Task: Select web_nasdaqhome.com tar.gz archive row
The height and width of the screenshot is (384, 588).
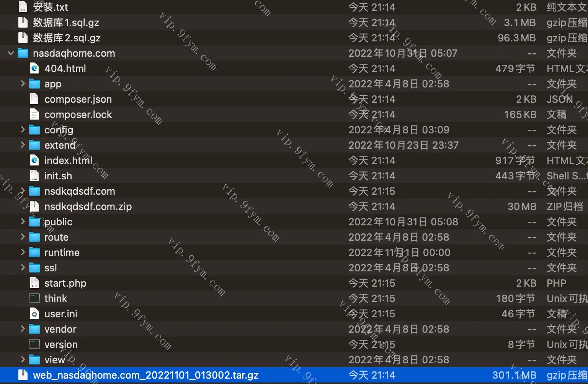Action: point(145,375)
